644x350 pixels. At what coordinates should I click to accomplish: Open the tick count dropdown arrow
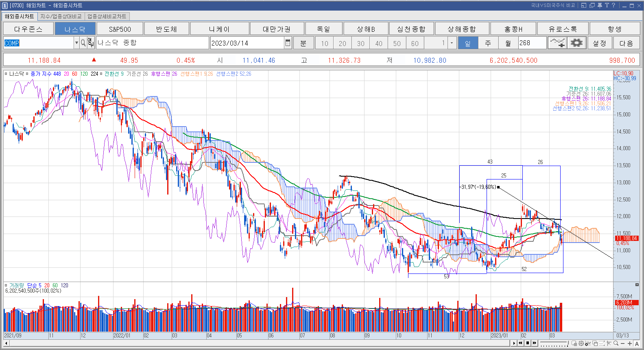[451, 43]
